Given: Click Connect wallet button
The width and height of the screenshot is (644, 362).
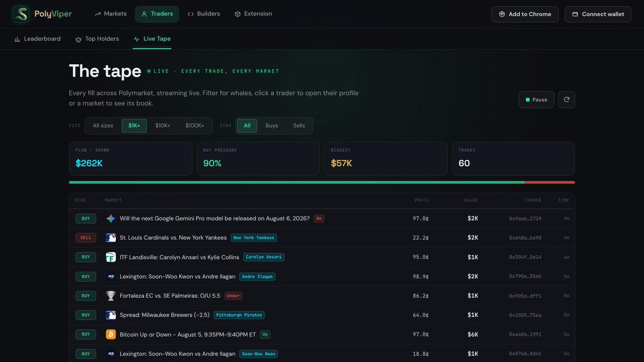Looking at the screenshot, I should [598, 14].
